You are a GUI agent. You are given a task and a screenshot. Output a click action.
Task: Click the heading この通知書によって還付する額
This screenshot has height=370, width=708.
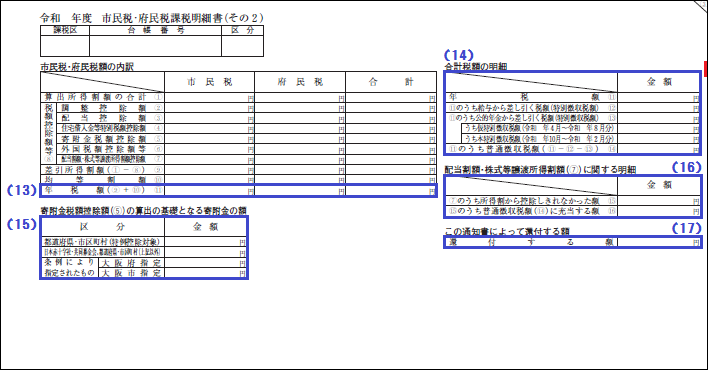(507, 231)
